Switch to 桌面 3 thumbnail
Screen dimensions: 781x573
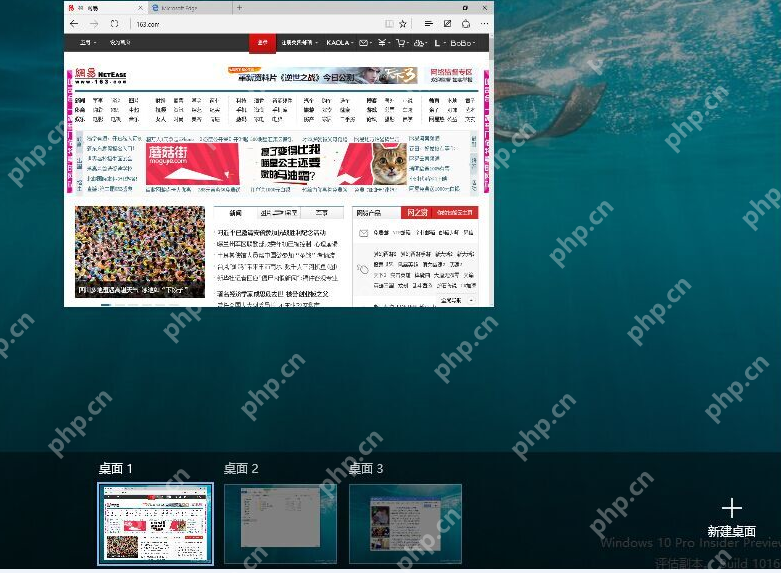pos(405,524)
